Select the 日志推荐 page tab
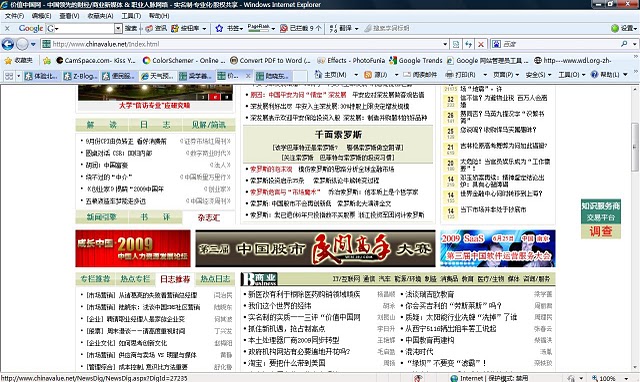Screen dimensions: 640x382 [175, 279]
